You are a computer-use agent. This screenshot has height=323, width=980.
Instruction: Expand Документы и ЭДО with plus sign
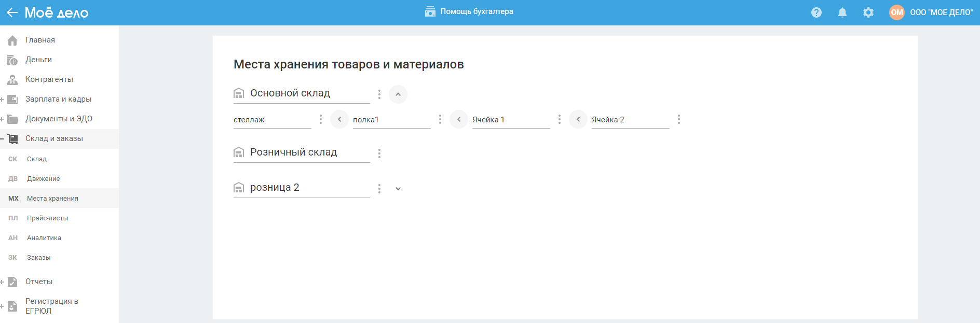[2, 119]
